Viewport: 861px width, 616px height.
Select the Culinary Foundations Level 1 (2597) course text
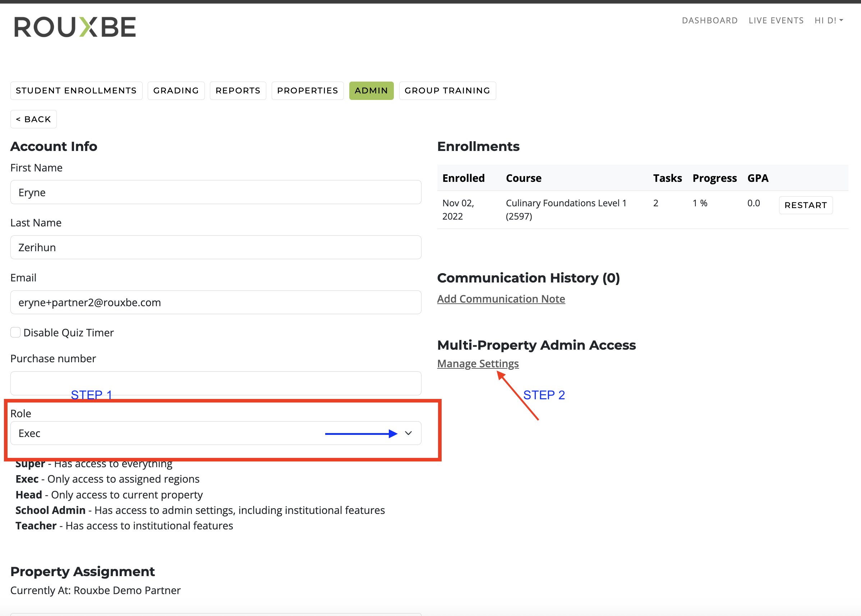(566, 210)
